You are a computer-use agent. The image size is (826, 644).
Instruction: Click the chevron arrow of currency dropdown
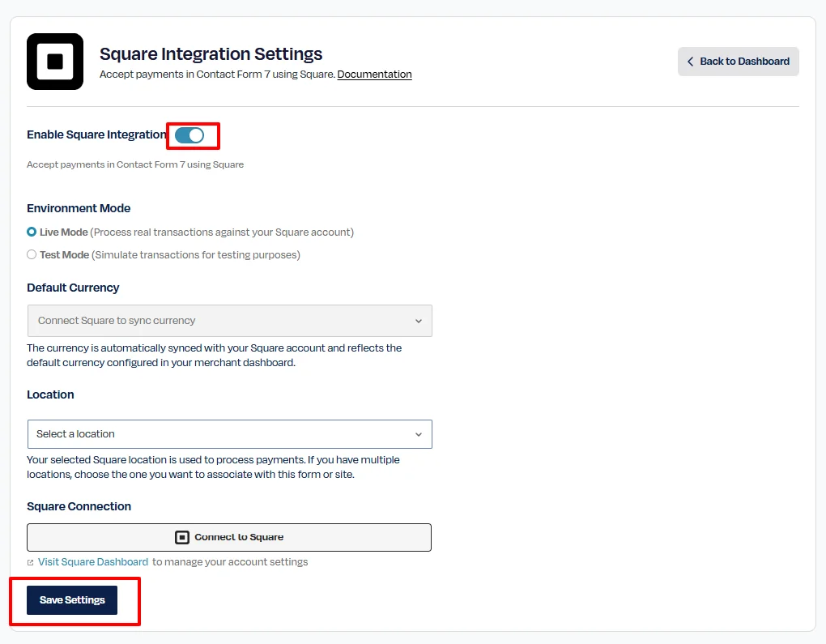tap(419, 321)
